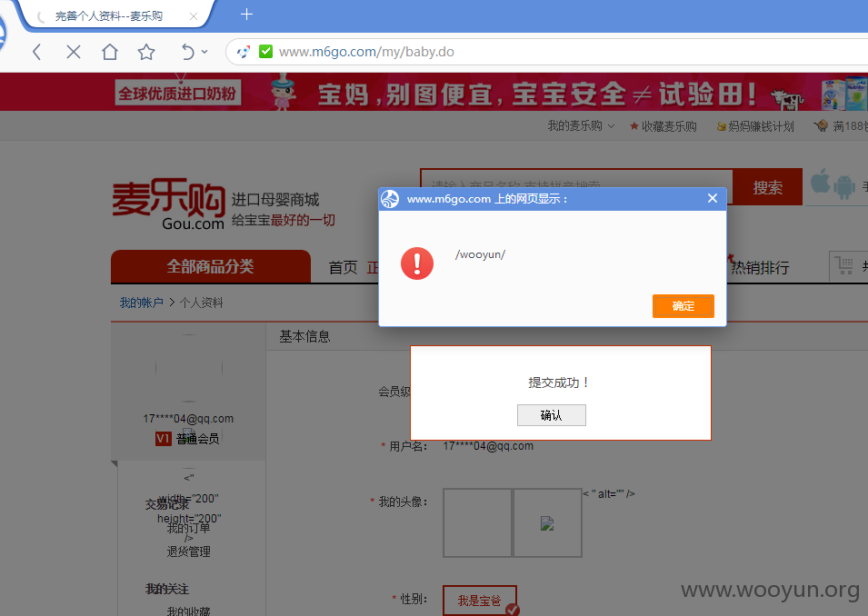The image size is (868, 616).
Task: Open 我的收藏 sidebar link
Action: [x=189, y=611]
